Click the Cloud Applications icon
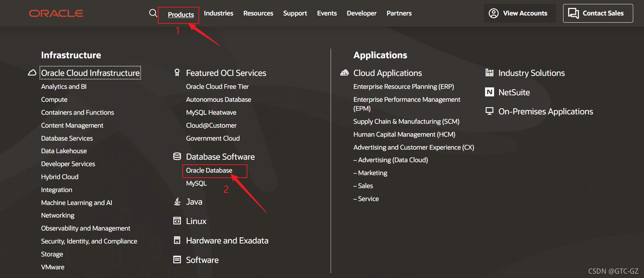Viewport: 644px width, 278px height. pyautogui.click(x=344, y=73)
